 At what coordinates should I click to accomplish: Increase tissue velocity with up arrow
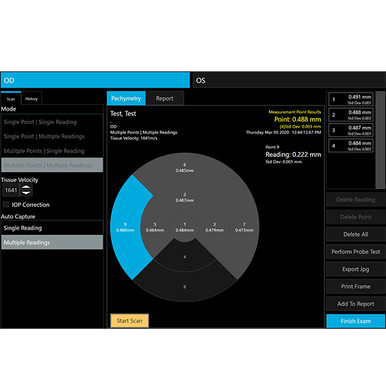pos(26,187)
